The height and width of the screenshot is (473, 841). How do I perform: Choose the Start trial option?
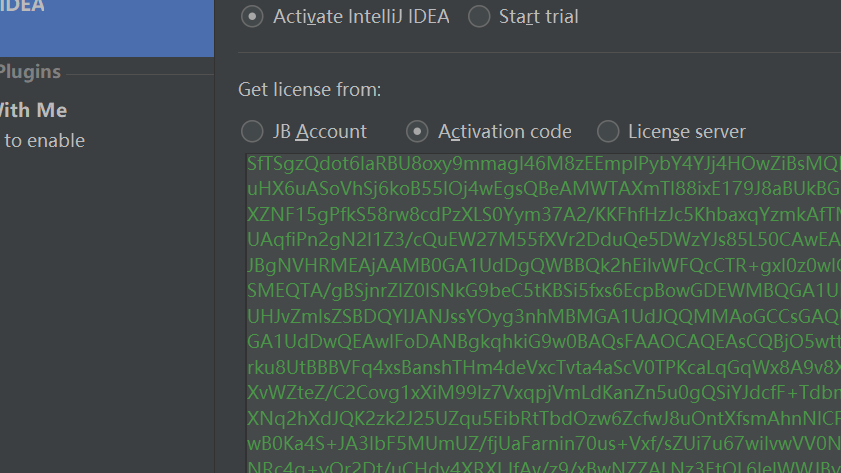coord(479,17)
